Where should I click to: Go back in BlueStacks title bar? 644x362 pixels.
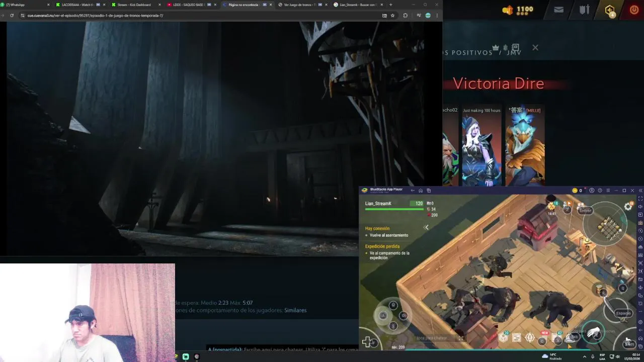(x=413, y=191)
